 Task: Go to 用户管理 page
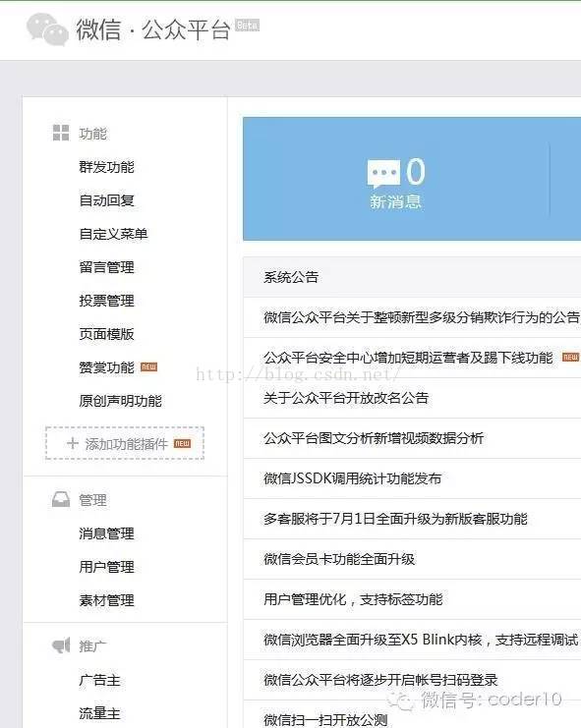[107, 567]
